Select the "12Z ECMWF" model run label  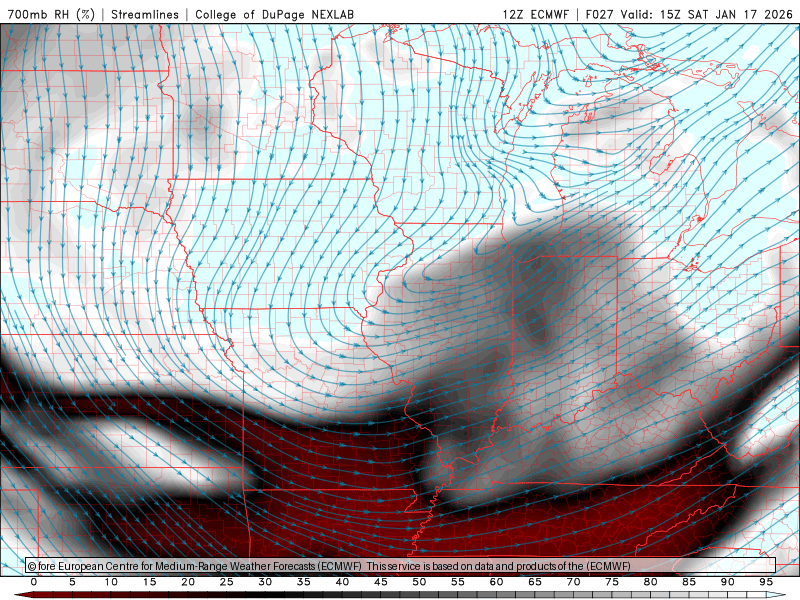(x=535, y=14)
